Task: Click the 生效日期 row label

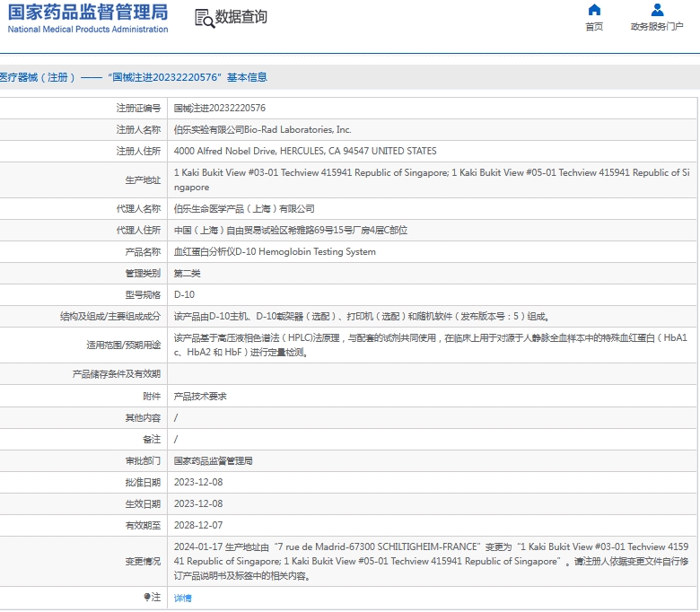Action: tap(143, 504)
